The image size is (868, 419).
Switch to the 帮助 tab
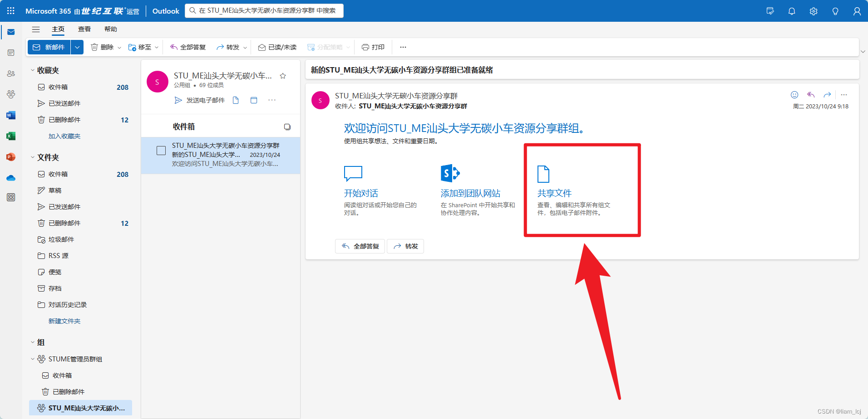pos(111,29)
